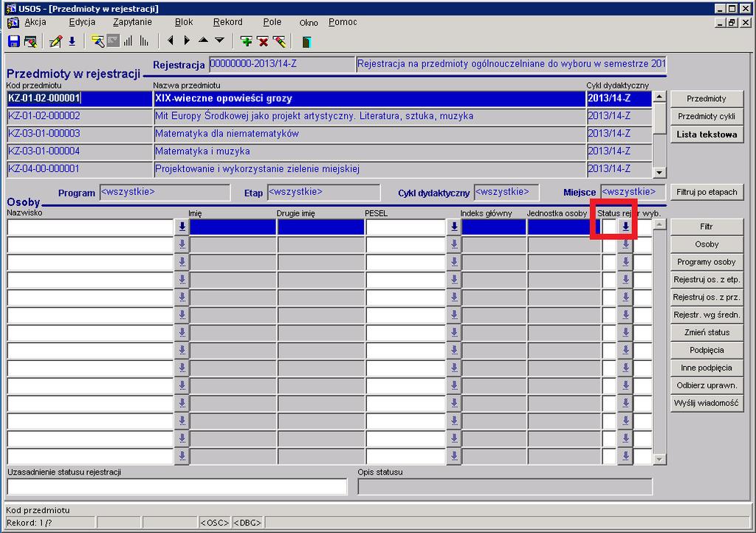The width and height of the screenshot is (756, 533).
Task: Click Rejestr. wg średn. button
Action: click(707, 314)
